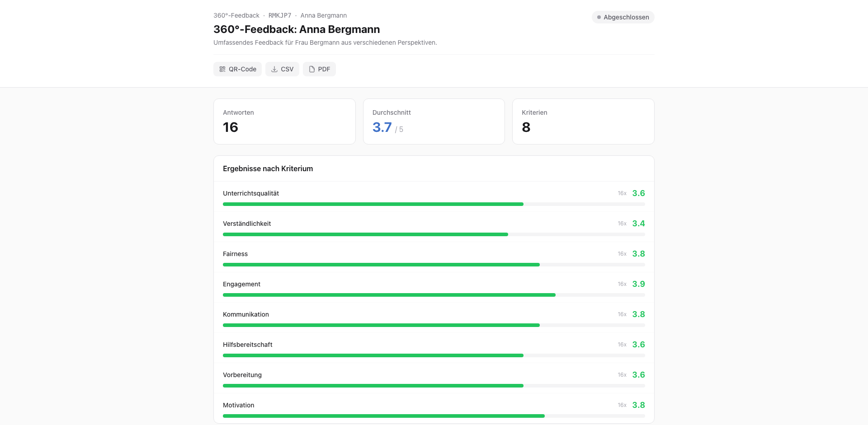This screenshot has width=868, height=425.
Task: Open the QR-Code view for this feedback
Action: coord(237,69)
